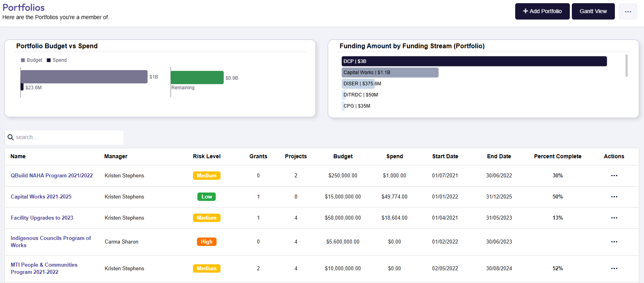Open Indigenous Councils Program of Works portfolio
This screenshot has height=283, width=644.
click(51, 242)
